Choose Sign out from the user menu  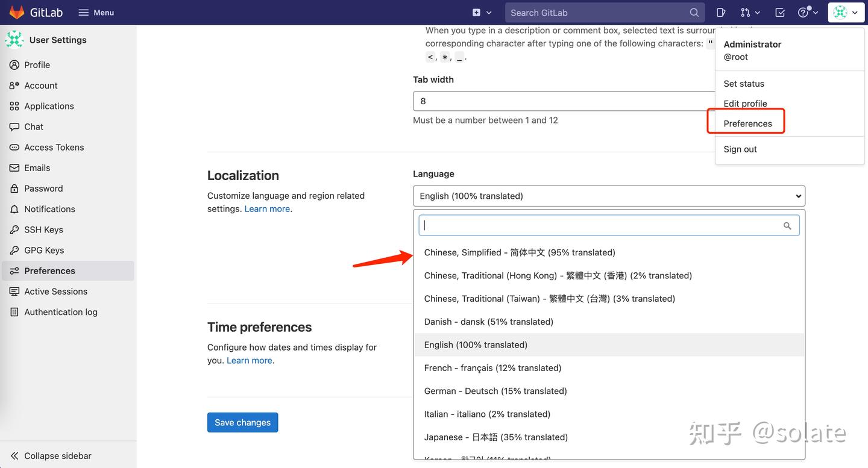tap(740, 149)
